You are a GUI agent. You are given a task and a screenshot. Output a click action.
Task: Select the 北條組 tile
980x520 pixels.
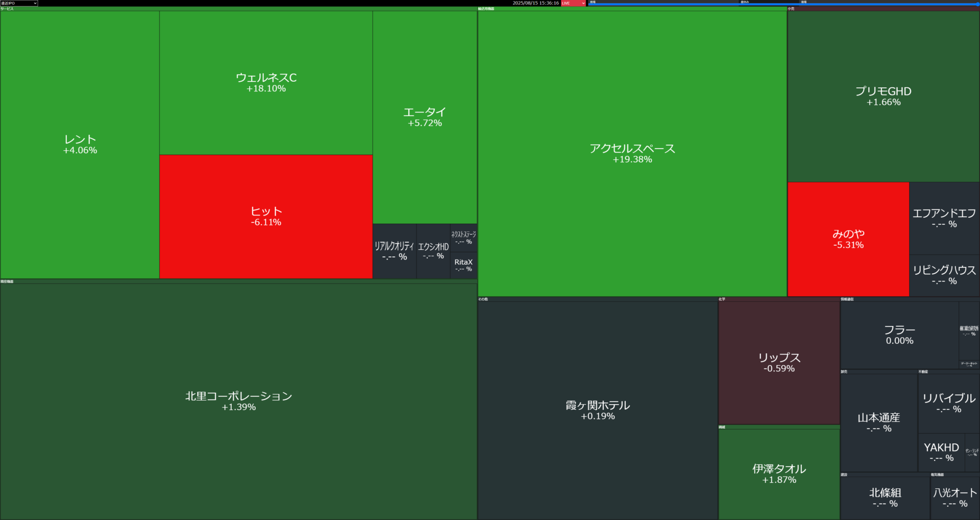coord(885,498)
